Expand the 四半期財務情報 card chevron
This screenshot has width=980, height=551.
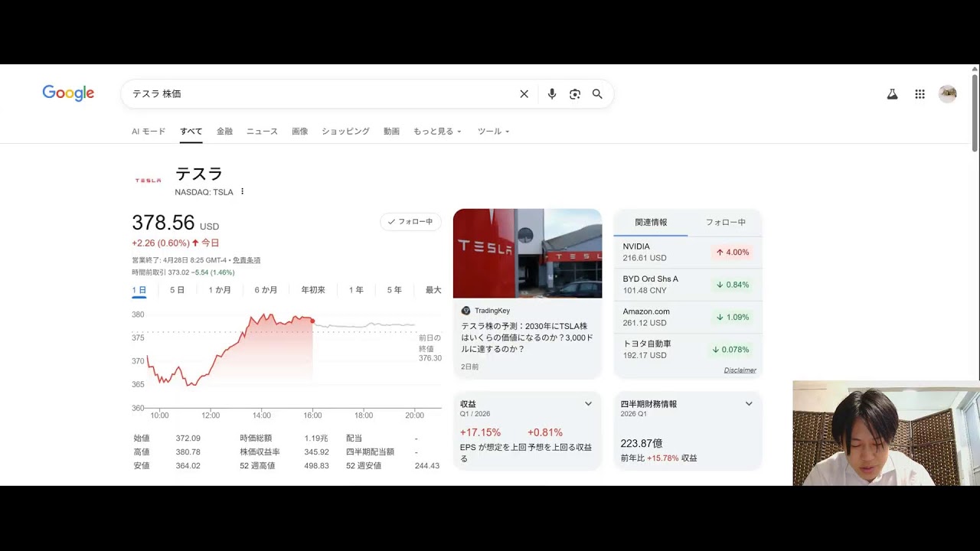click(749, 404)
